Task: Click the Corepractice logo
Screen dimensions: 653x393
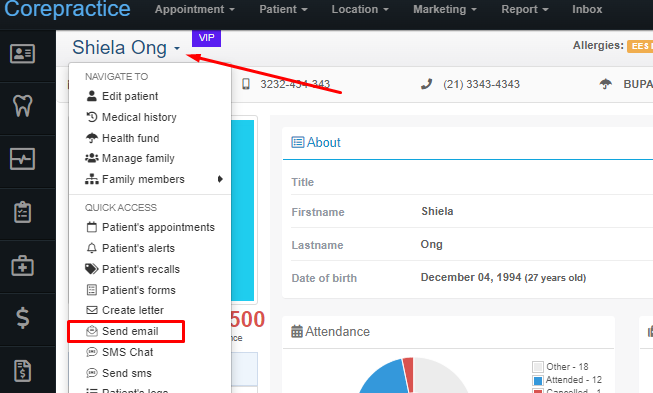Action: [x=67, y=9]
